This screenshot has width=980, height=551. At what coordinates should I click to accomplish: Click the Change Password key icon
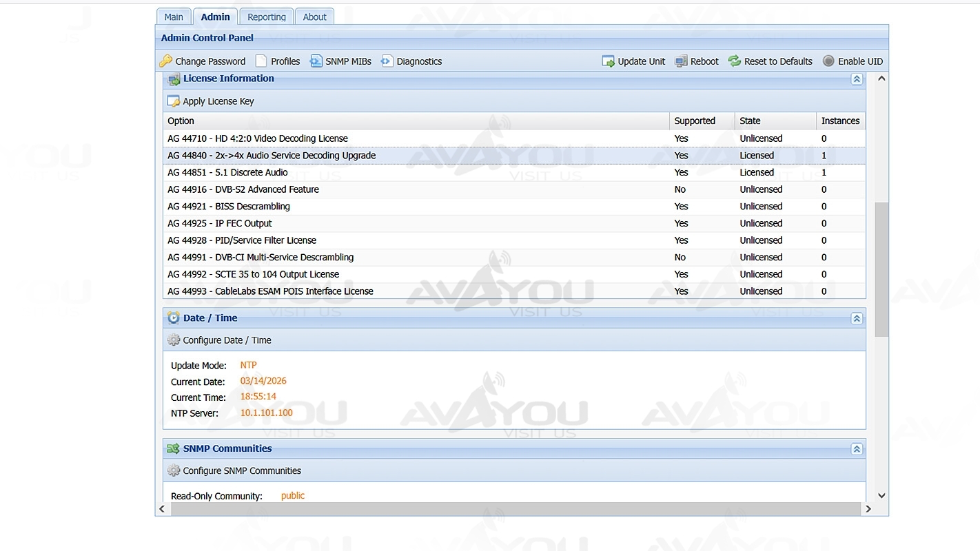(x=166, y=61)
